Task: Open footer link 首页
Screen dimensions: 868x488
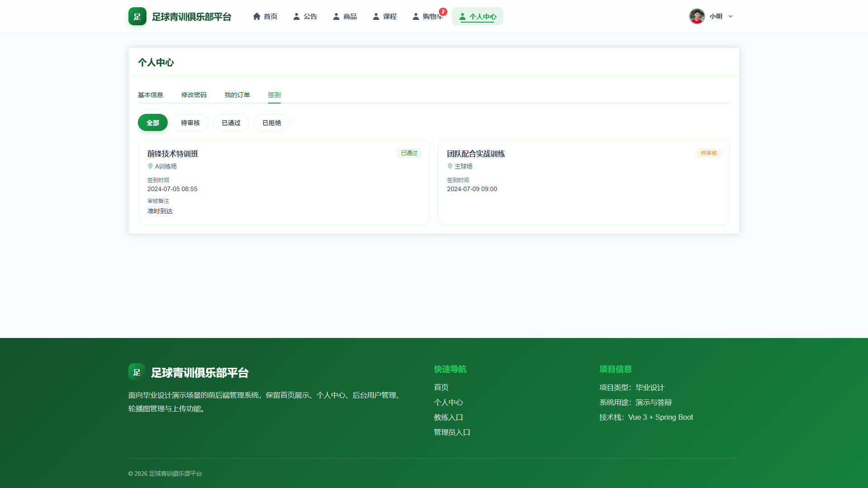Action: click(x=441, y=387)
